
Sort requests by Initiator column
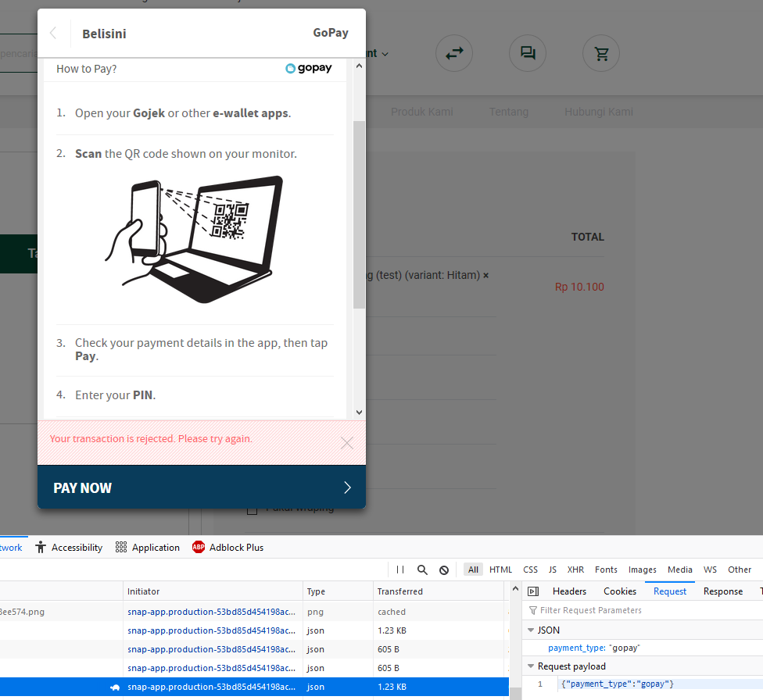(213, 591)
